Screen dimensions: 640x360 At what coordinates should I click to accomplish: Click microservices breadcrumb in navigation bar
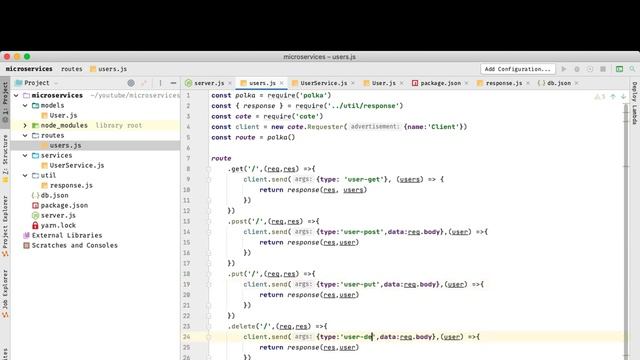click(x=29, y=69)
